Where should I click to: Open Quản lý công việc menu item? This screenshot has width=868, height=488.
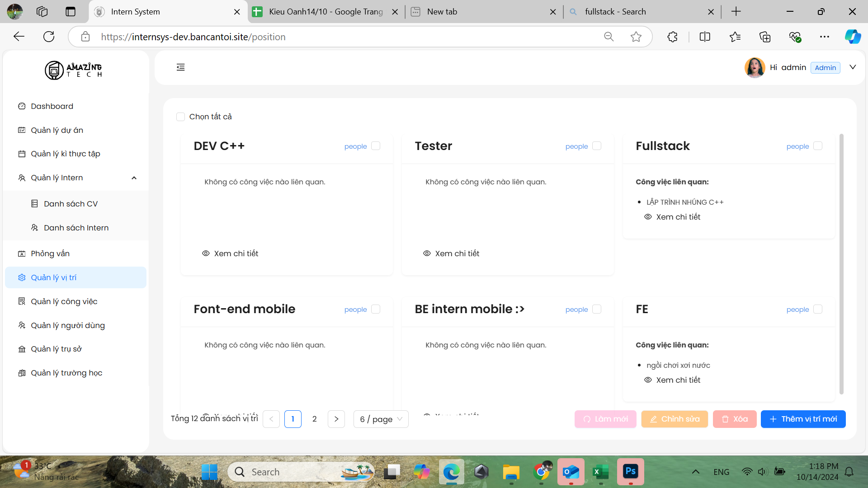(x=64, y=301)
